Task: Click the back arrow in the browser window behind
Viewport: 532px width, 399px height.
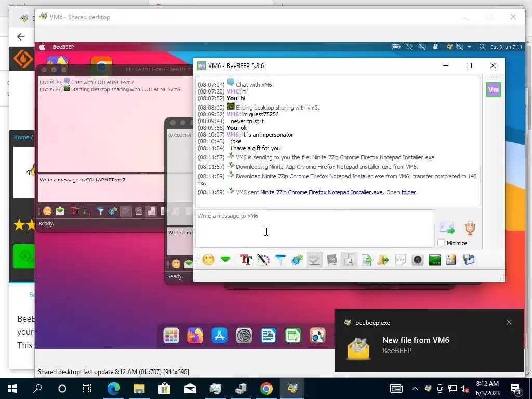Action: (x=21, y=37)
